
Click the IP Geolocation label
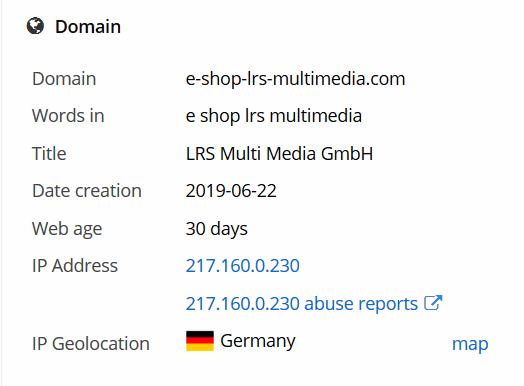tap(91, 344)
